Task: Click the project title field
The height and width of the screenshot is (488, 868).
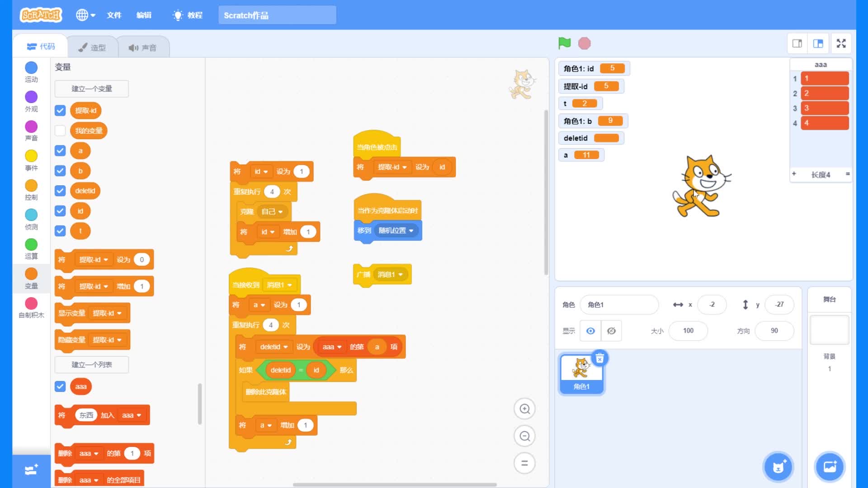Action: pos(277,15)
